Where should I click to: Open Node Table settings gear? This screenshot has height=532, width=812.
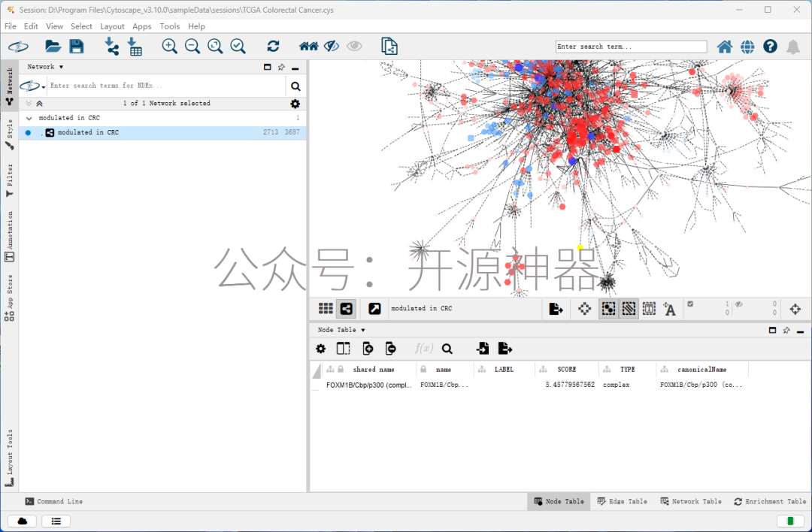[x=321, y=349]
